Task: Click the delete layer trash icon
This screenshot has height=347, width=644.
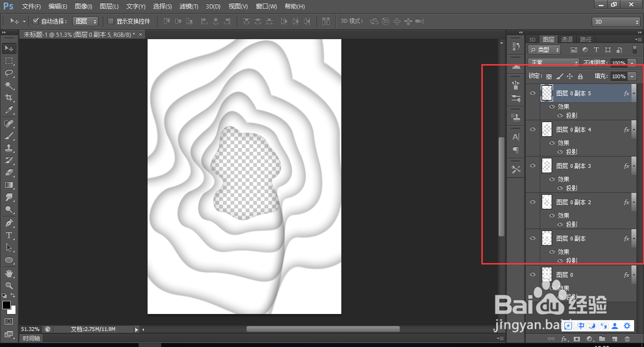Action: point(627,339)
